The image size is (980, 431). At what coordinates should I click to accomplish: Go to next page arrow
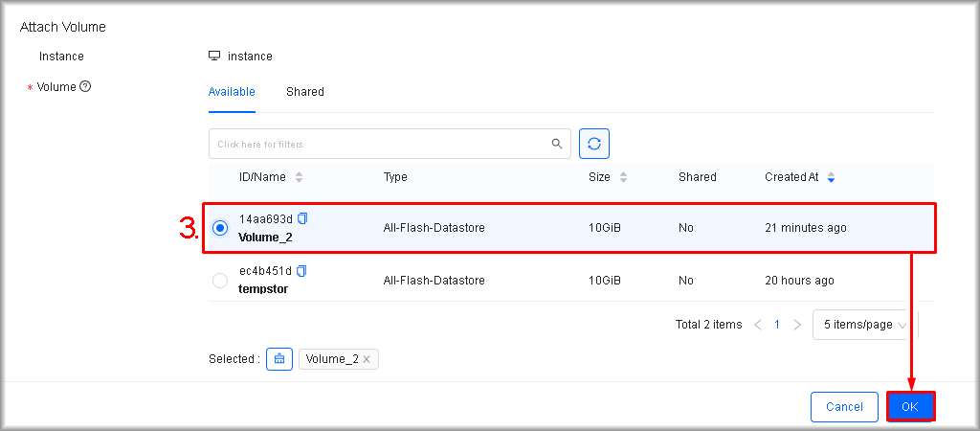tap(797, 325)
